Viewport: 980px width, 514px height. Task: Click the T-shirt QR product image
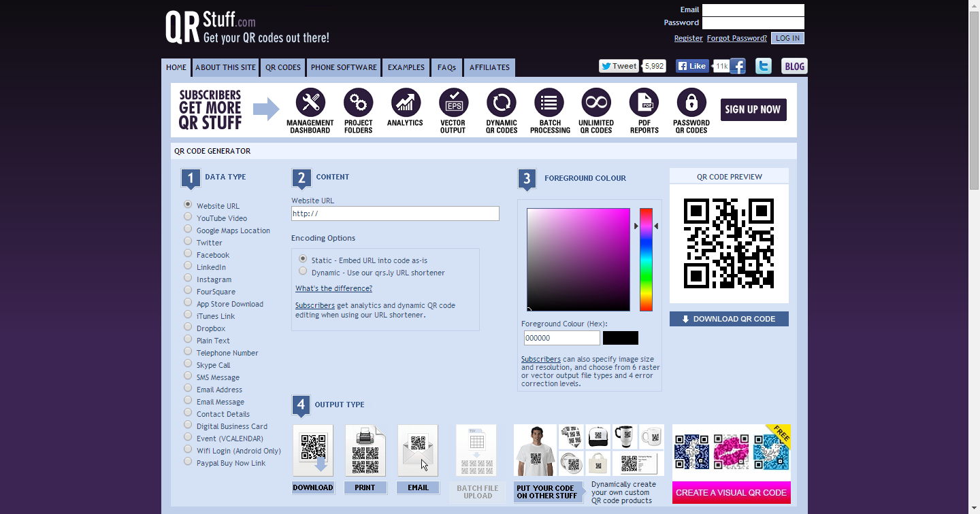535,450
